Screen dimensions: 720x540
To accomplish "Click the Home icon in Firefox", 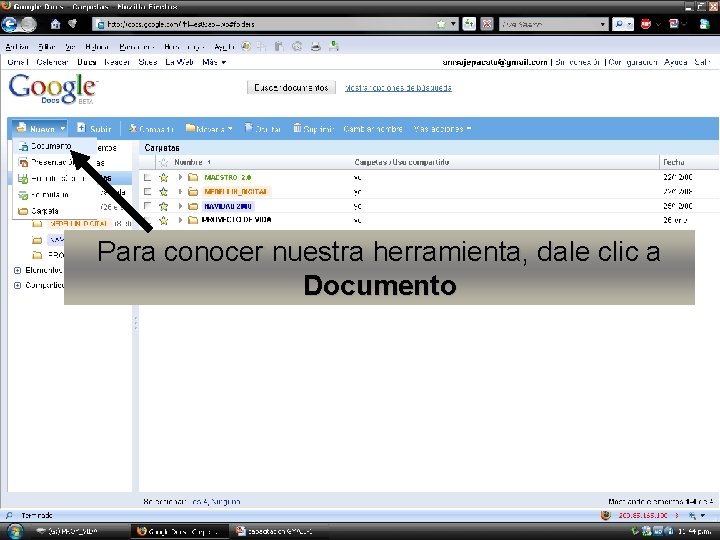I will [x=56, y=24].
